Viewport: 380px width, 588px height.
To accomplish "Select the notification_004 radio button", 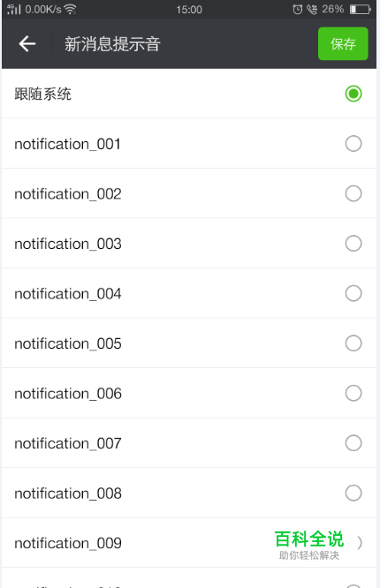I will pos(353,293).
